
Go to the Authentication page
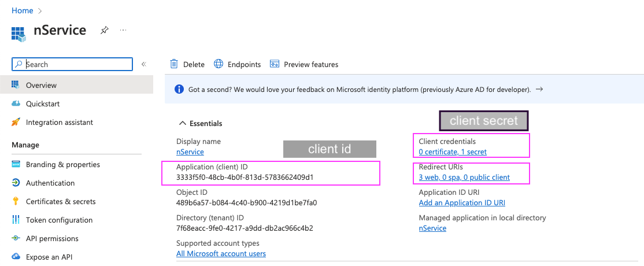point(50,183)
